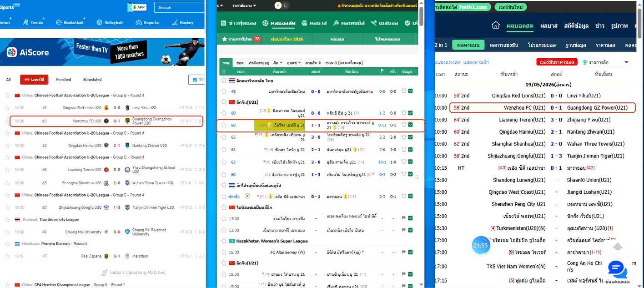Screen dimensions: 644x288
Task: Click the blue chat support bubble
Action: [x=617, y=269]
